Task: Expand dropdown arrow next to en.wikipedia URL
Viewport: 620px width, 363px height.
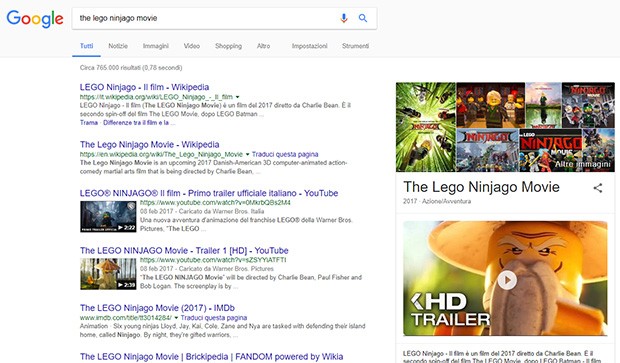Action: tap(248, 154)
